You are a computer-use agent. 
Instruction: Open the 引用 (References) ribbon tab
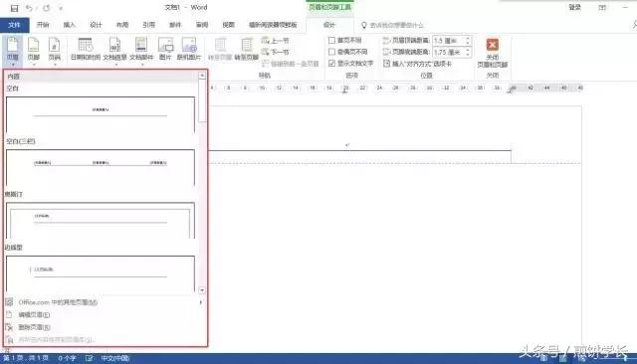pyautogui.click(x=148, y=25)
